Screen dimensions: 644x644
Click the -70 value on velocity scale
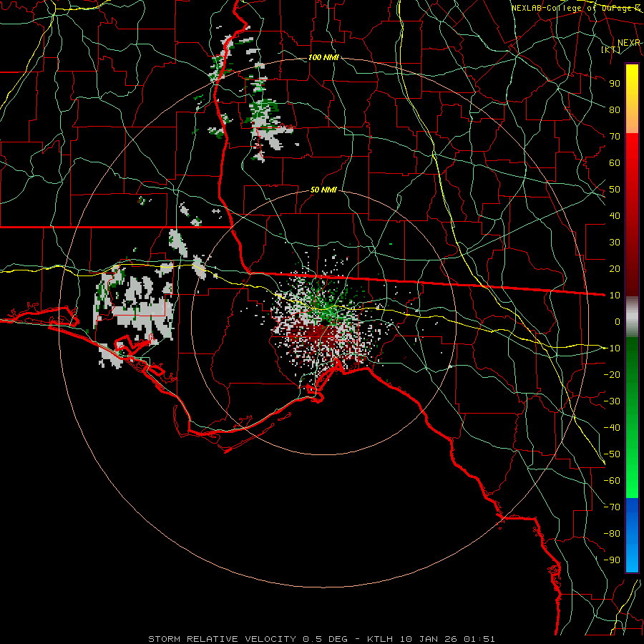tap(612, 507)
